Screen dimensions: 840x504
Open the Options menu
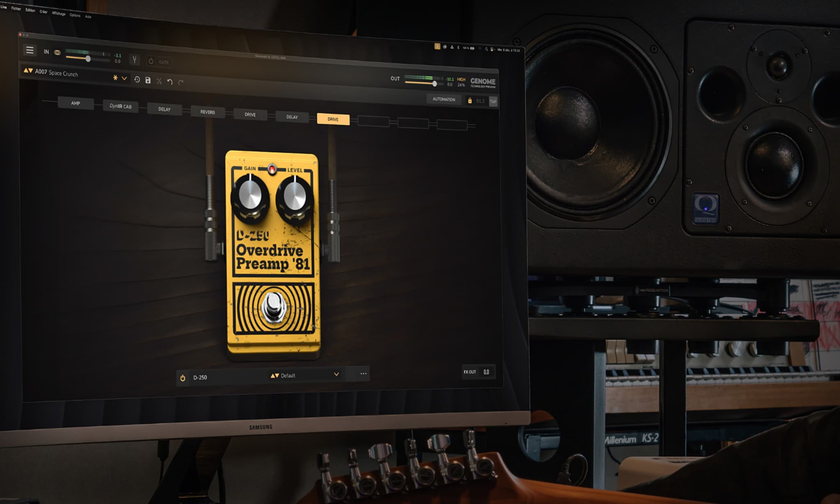pyautogui.click(x=75, y=15)
